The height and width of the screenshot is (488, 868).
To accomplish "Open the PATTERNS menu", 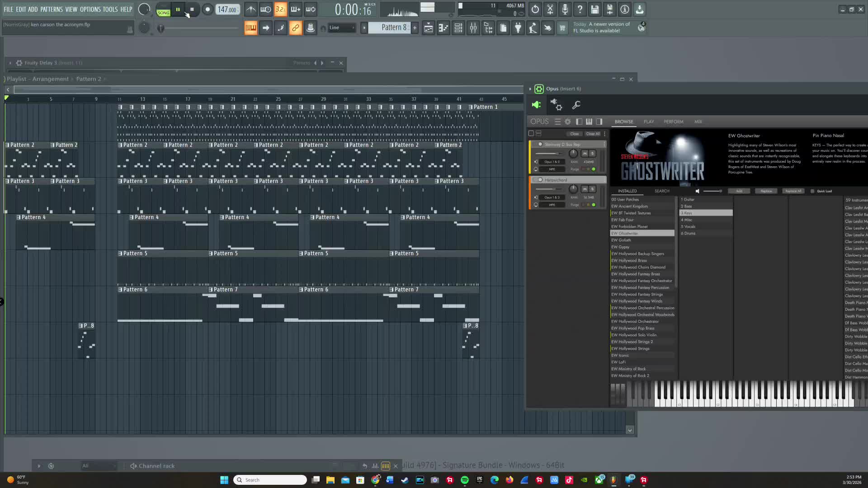I will pyautogui.click(x=52, y=9).
